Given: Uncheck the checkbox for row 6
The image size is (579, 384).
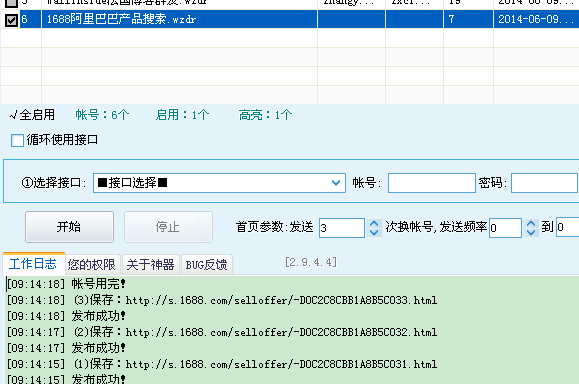Looking at the screenshot, I should click(11, 20).
